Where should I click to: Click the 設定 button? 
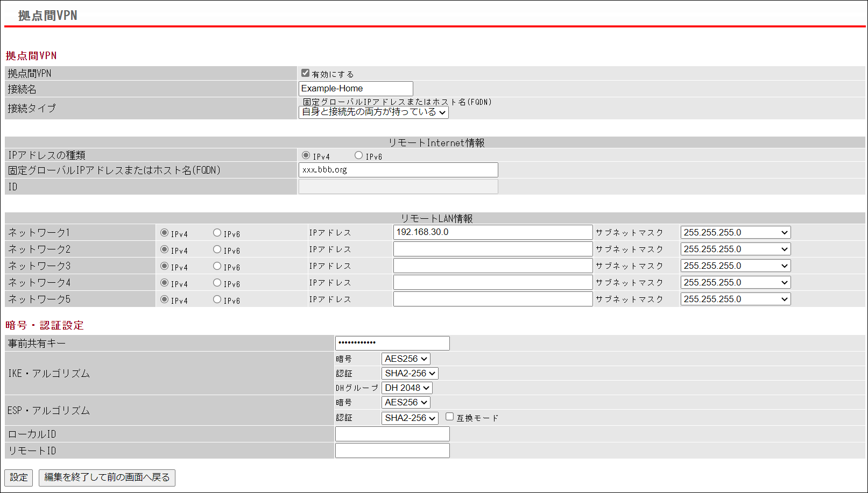[19, 477]
